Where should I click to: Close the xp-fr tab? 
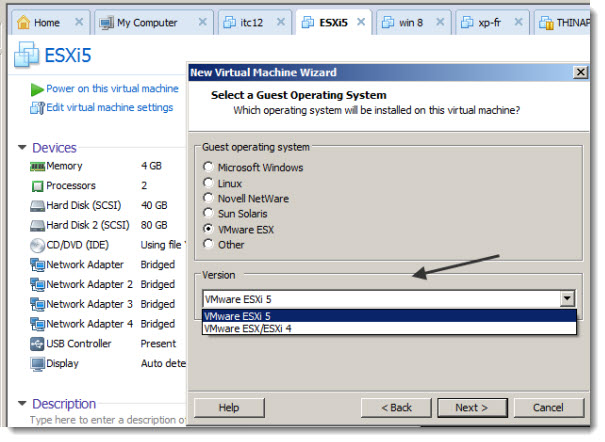[519, 22]
